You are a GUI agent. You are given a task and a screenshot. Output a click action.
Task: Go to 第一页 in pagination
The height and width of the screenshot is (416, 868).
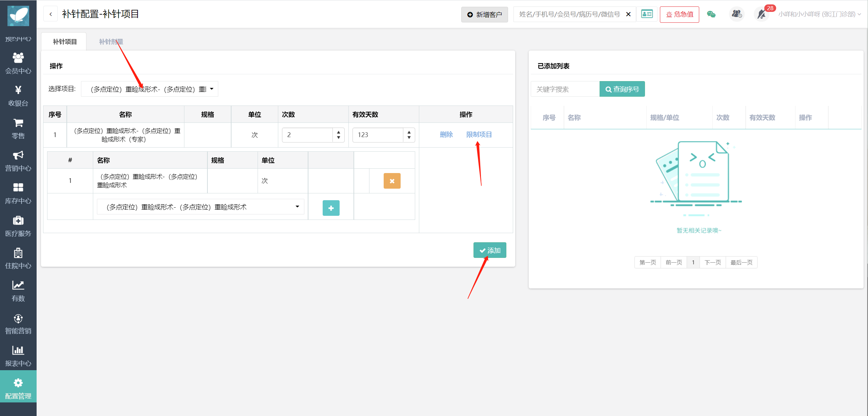[647, 262]
